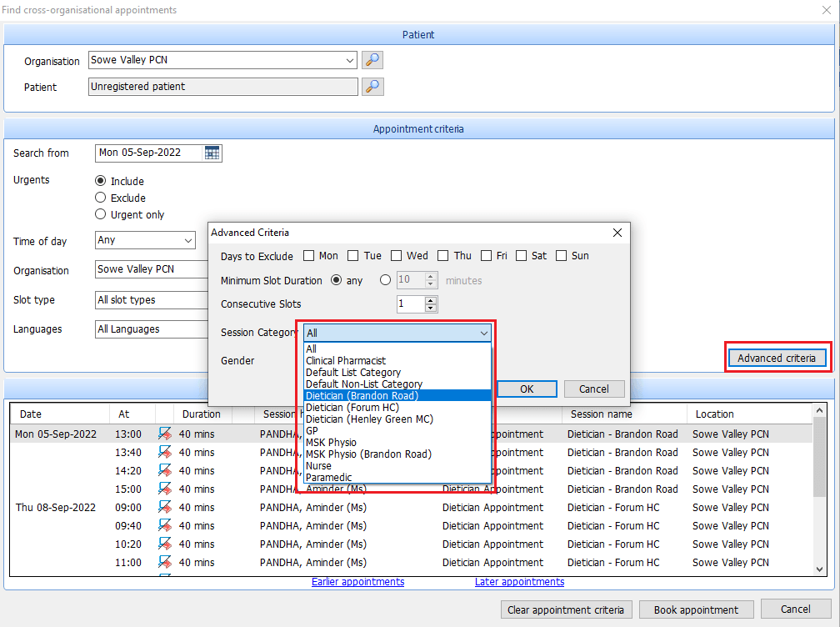Decrease Consecutive Slots value

[x=431, y=308]
